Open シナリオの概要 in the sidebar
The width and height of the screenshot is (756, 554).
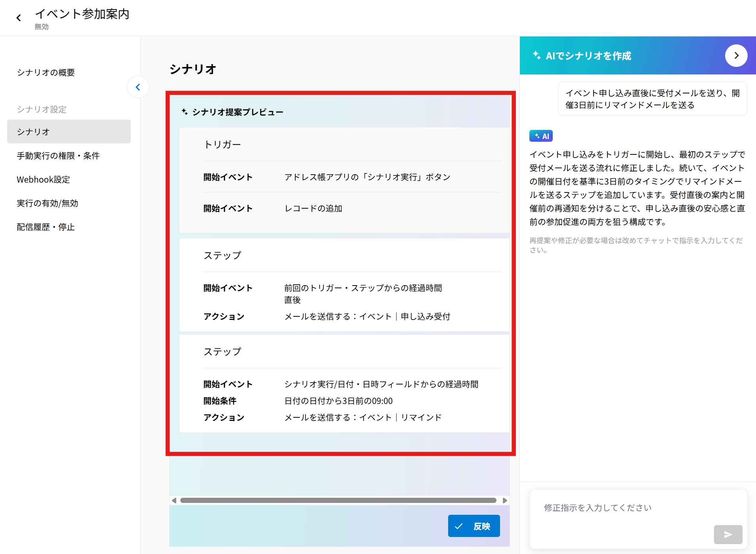click(x=46, y=72)
